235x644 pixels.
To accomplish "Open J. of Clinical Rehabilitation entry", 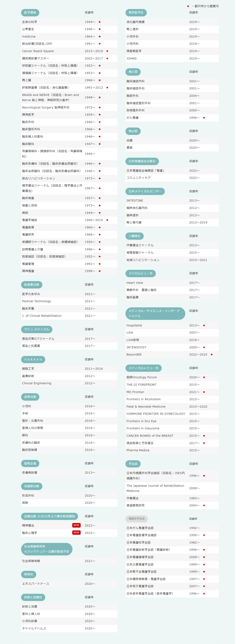I will (42, 316).
